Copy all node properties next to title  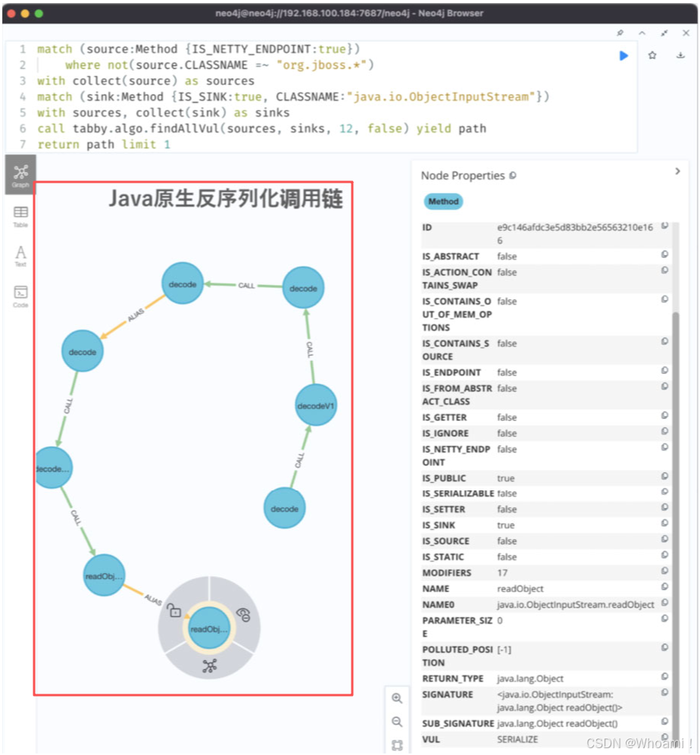click(x=513, y=176)
